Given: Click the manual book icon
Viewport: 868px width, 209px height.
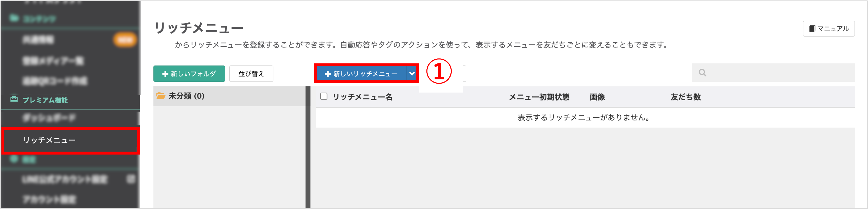Looking at the screenshot, I should pos(812,29).
